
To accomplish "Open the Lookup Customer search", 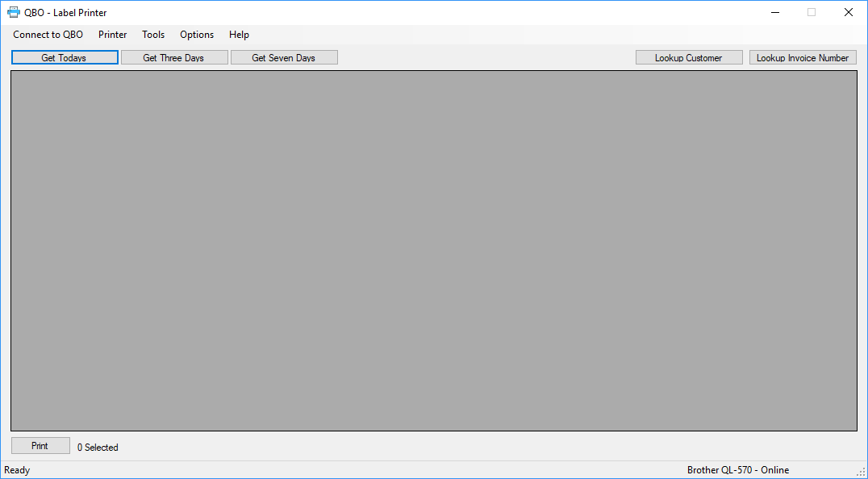I will point(689,56).
